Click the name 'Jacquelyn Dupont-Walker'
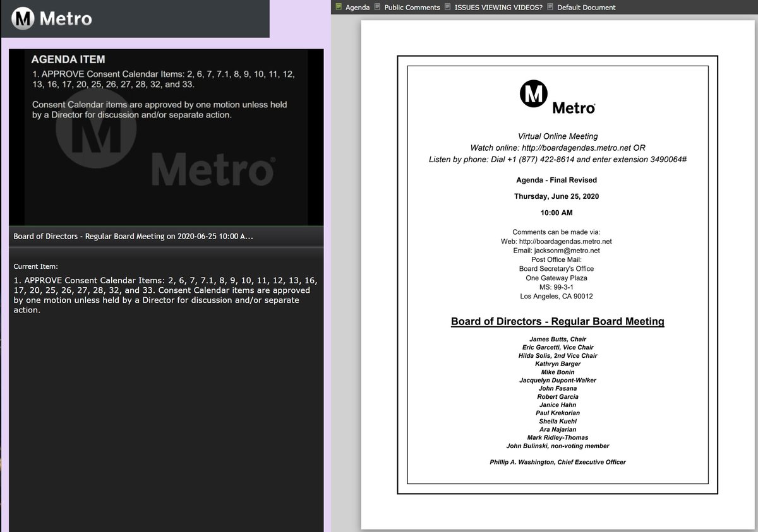Screen dimensions: 758x532 click(x=558, y=380)
